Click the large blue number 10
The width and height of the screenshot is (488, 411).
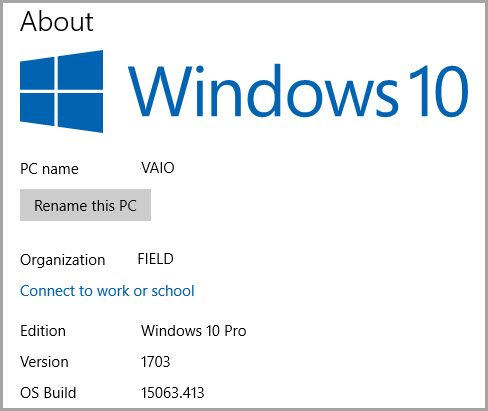point(439,91)
